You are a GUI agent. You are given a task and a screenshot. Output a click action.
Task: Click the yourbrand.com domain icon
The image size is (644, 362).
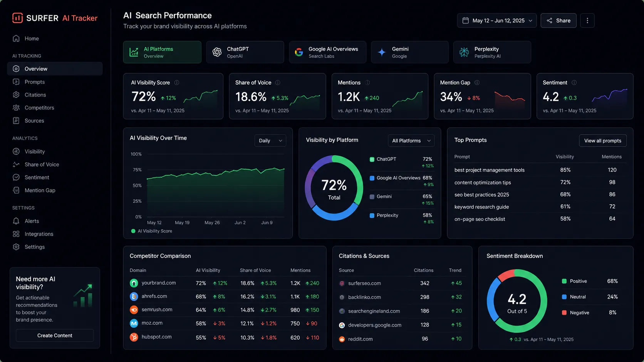click(x=134, y=283)
